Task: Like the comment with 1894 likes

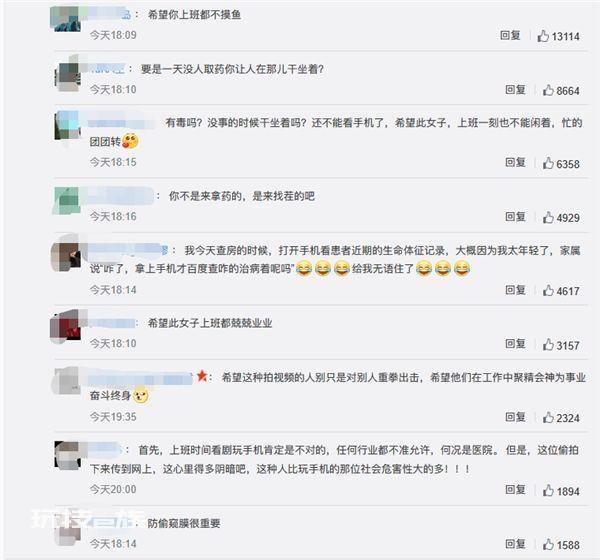Action: [548, 490]
